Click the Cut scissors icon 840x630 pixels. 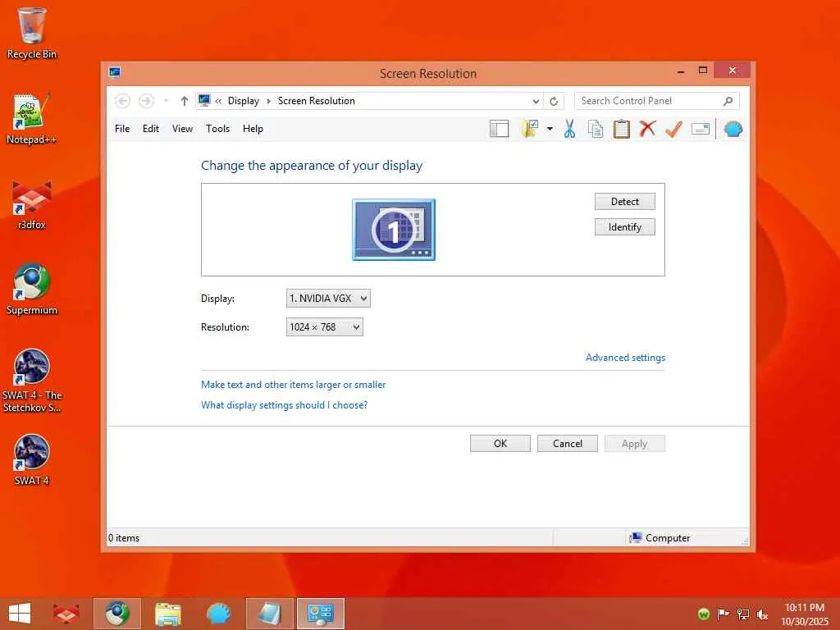pyautogui.click(x=569, y=129)
